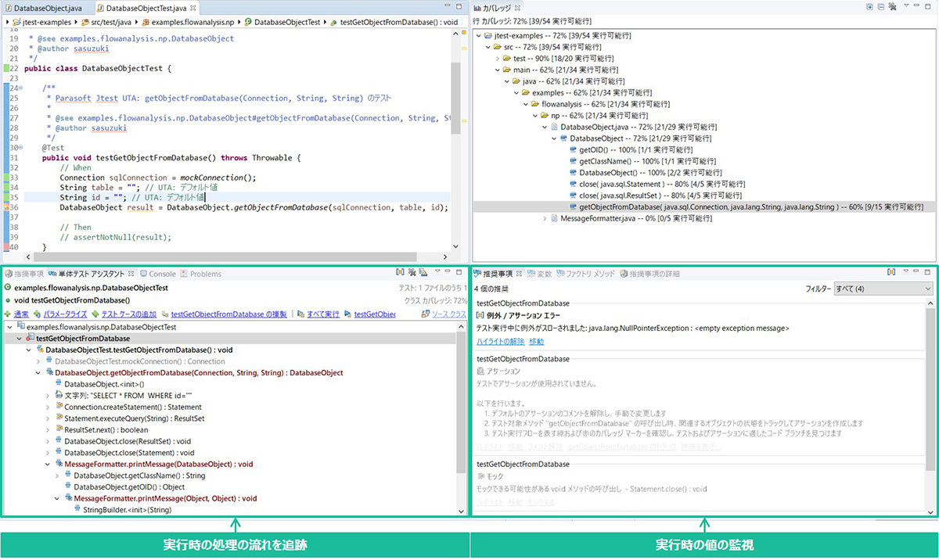The image size is (939, 560).
Task: Click the 通常 link in test assistant toolbar
Action: pyautogui.click(x=22, y=314)
